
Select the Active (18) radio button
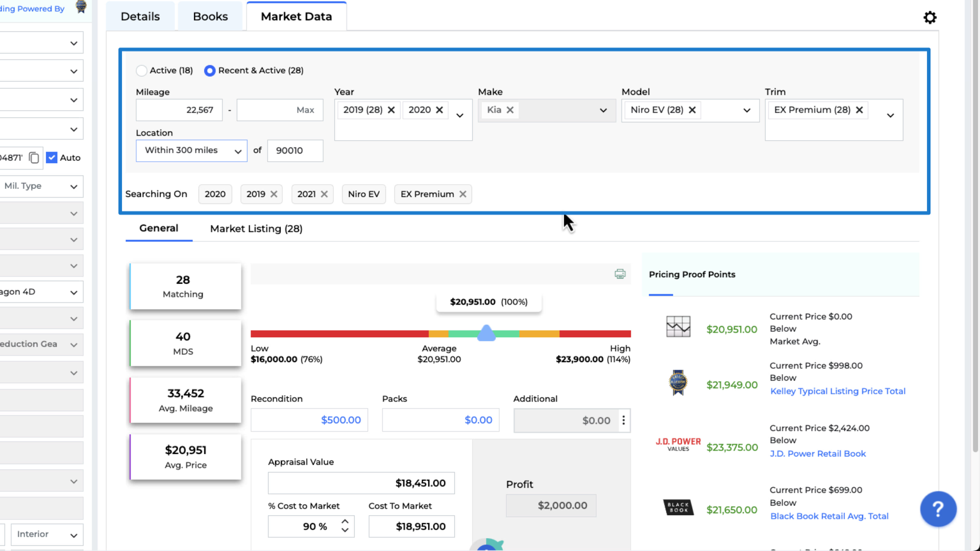pos(141,70)
